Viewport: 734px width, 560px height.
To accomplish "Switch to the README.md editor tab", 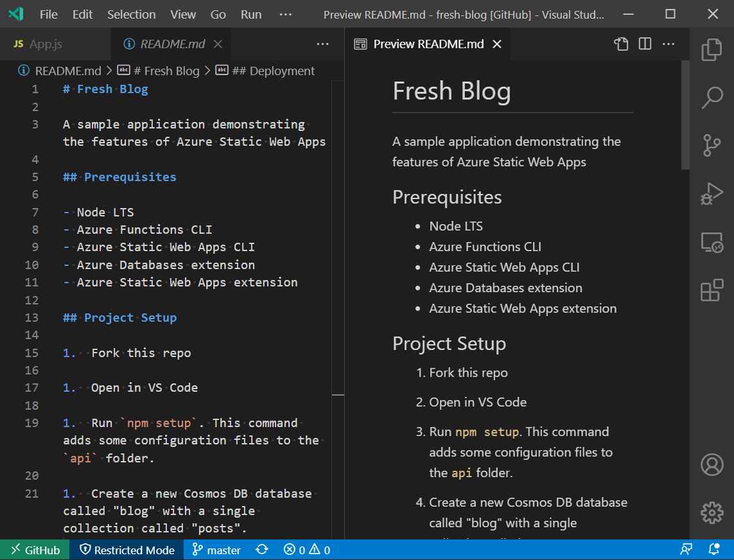I will tap(171, 44).
